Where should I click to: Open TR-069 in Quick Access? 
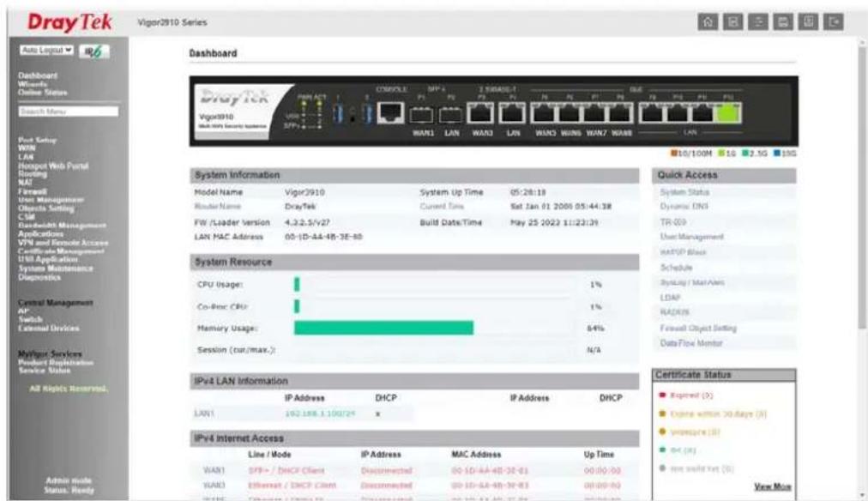pyautogui.click(x=672, y=221)
